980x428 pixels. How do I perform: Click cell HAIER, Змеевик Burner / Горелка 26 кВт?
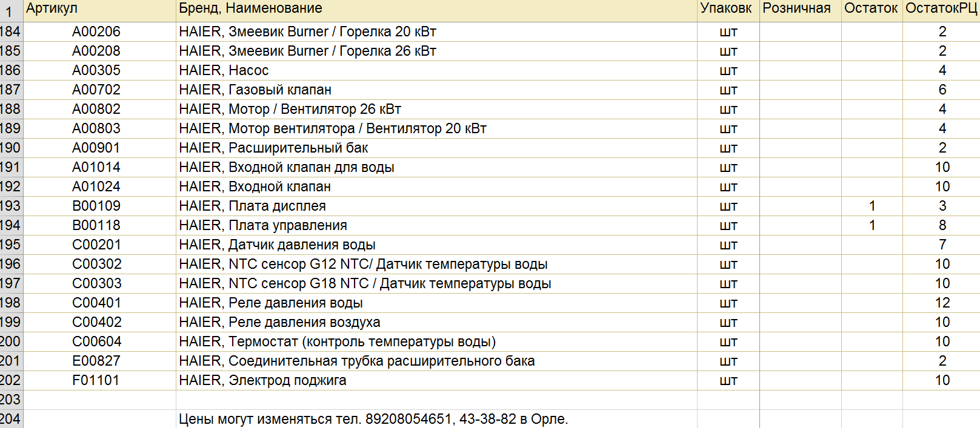[436, 51]
